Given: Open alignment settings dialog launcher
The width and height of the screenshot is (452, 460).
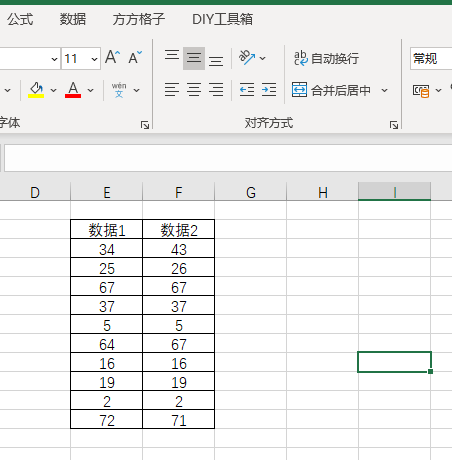Looking at the screenshot, I should point(394,125).
